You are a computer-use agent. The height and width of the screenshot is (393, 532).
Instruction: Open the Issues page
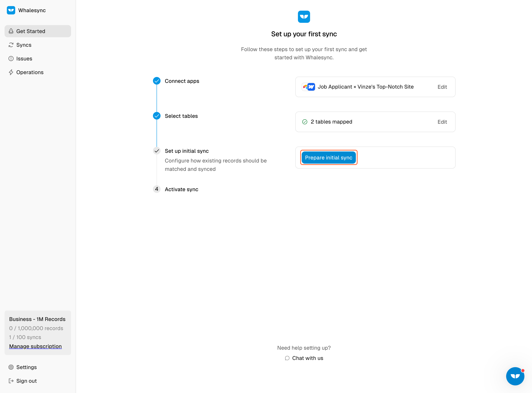(x=24, y=59)
